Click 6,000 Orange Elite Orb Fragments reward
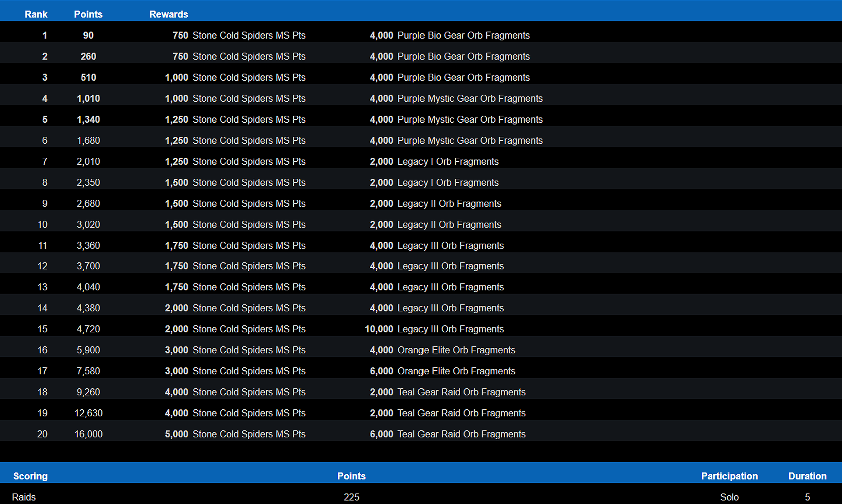Screen dimensions: 842x504 pyautogui.click(x=456, y=371)
